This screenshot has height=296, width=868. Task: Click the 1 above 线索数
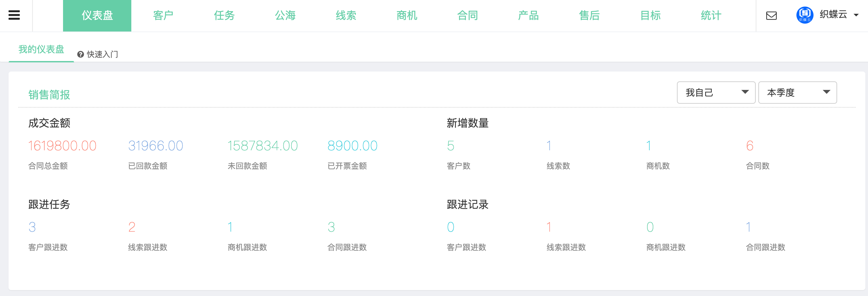[x=549, y=146]
